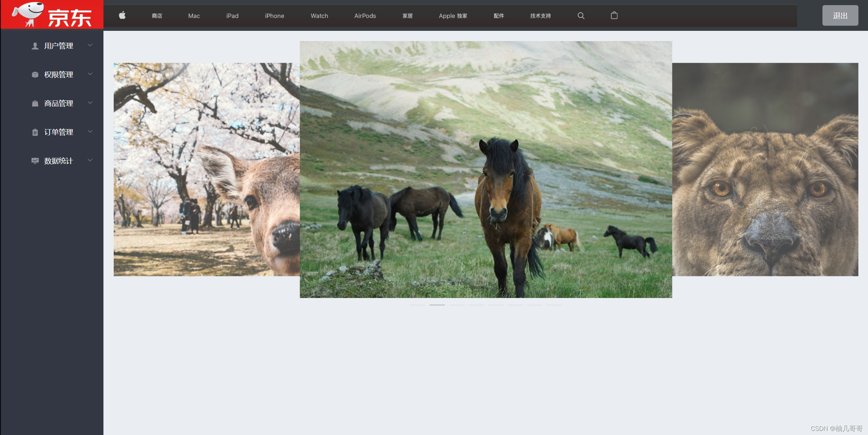Click the Apple logo icon in the navbar
868x435 pixels.
[x=122, y=15]
